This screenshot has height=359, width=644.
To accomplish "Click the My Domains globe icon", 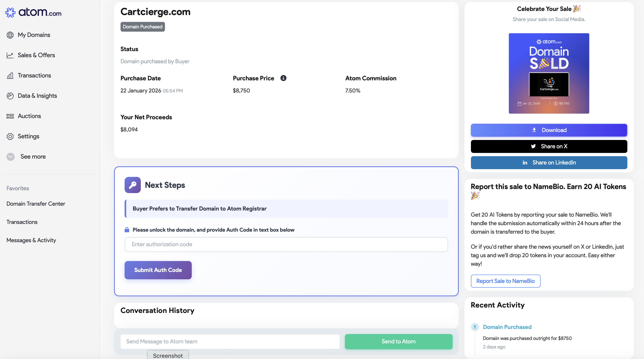I will 10,35.
